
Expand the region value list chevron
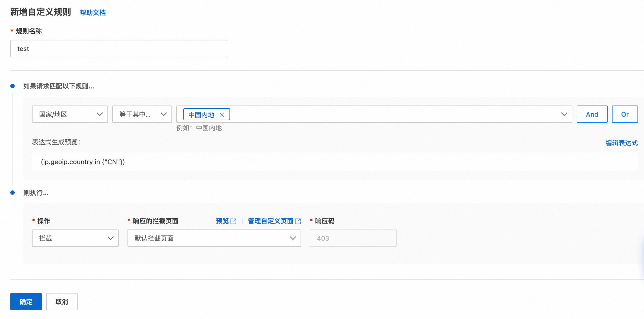click(x=564, y=114)
